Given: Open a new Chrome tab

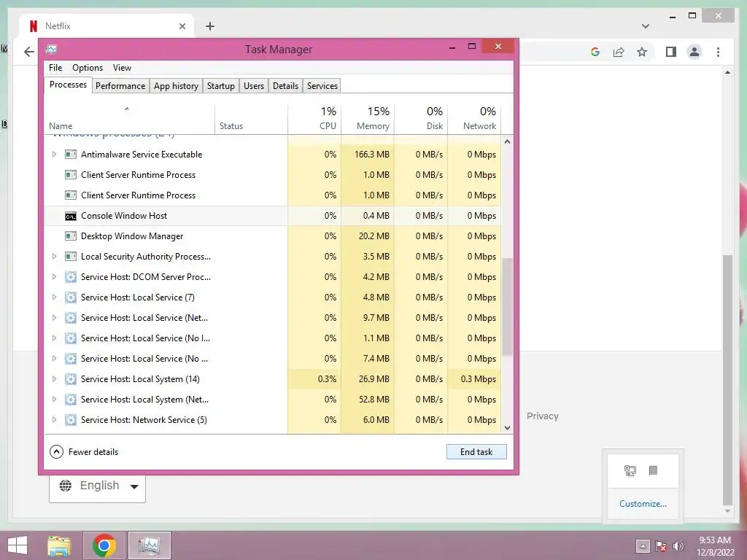Looking at the screenshot, I should coord(210,26).
